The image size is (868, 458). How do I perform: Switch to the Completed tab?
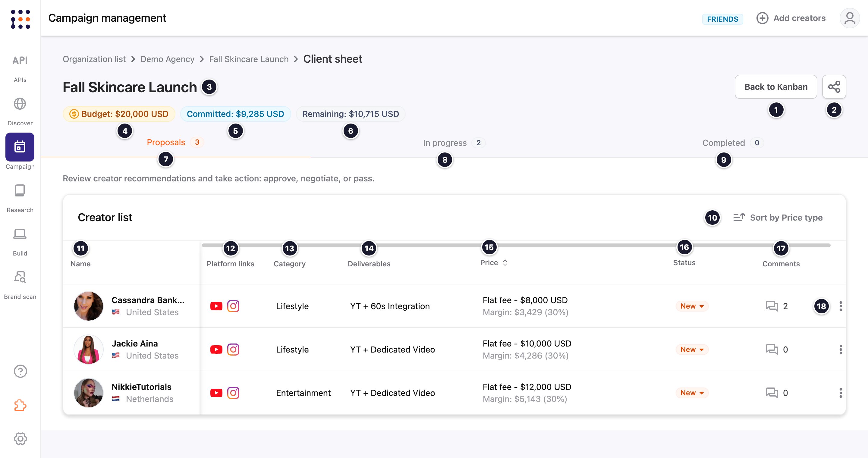pyautogui.click(x=733, y=143)
